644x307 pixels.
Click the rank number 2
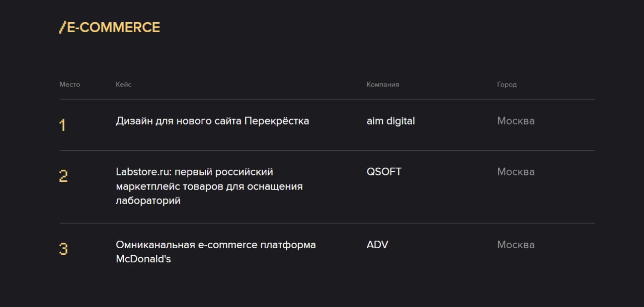[x=63, y=176]
